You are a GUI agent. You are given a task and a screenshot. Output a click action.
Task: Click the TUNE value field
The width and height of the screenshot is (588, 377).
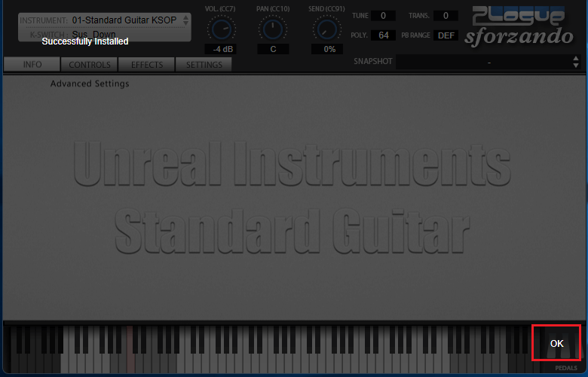383,16
